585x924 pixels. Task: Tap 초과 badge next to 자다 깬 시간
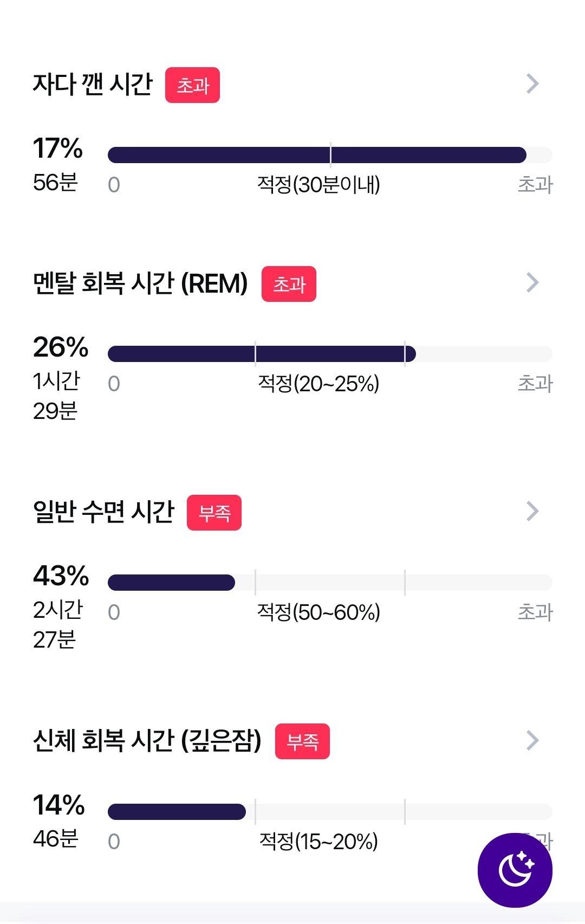[x=192, y=85]
